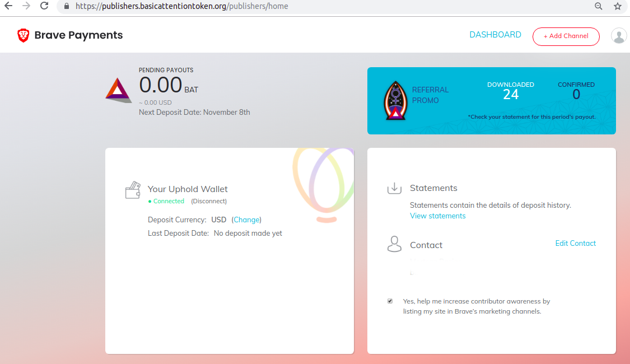Click the '~ 0.00 USD' value
630x364 pixels.
pos(155,102)
